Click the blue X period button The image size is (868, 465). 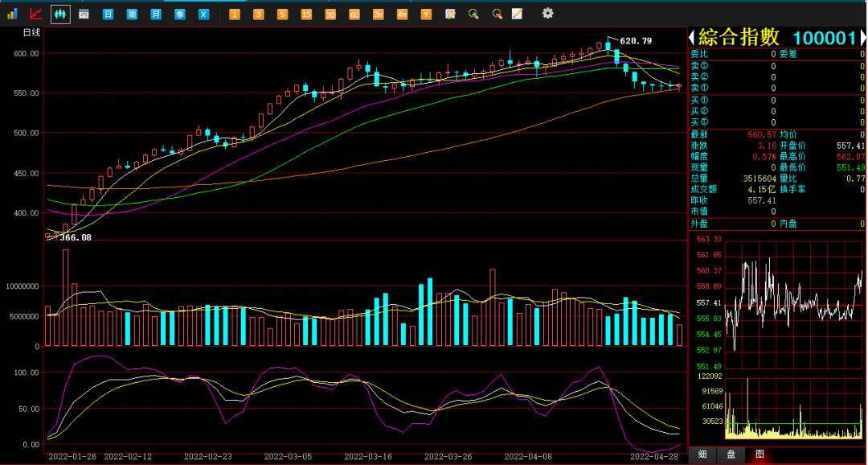tap(203, 14)
